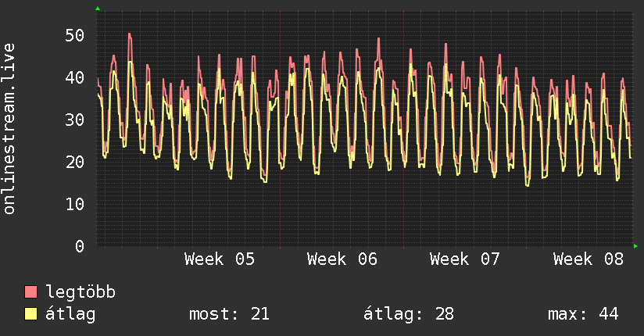Click the 'Week 06' axis label
The width and height of the screenshot is (644, 336).
(x=342, y=259)
